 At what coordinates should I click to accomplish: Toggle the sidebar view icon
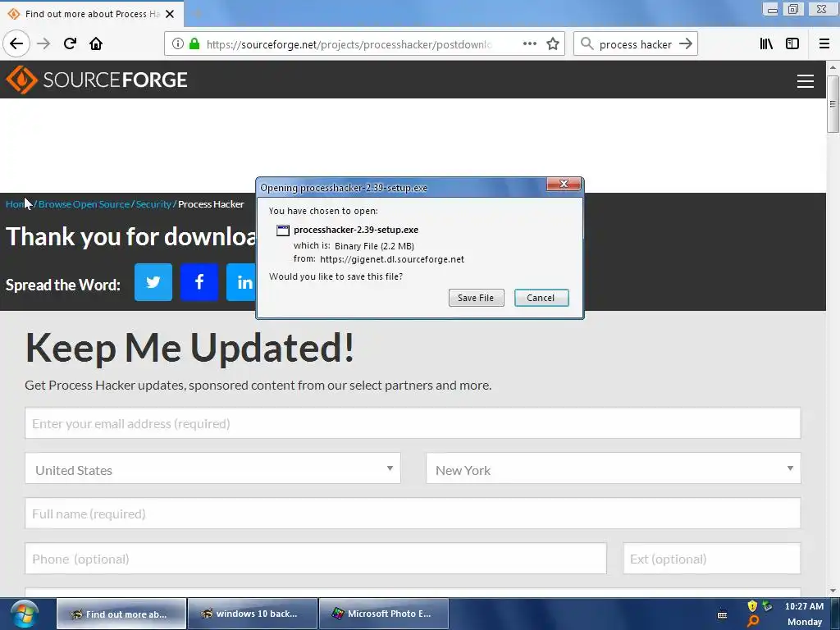[x=792, y=44]
